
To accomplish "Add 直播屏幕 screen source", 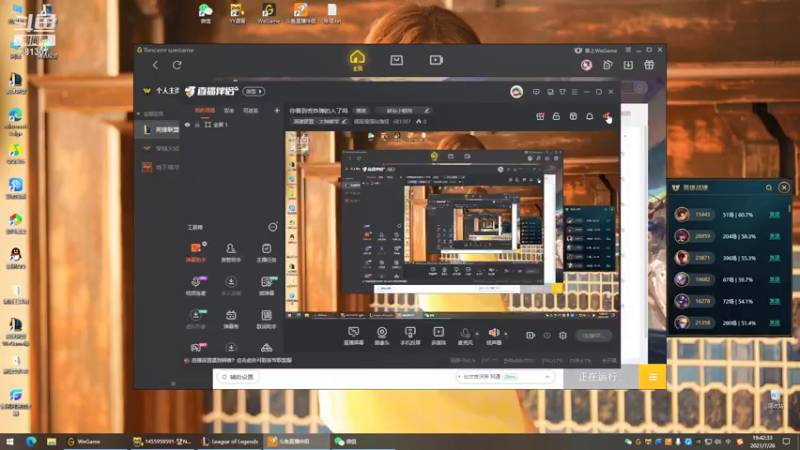I will [x=353, y=336].
